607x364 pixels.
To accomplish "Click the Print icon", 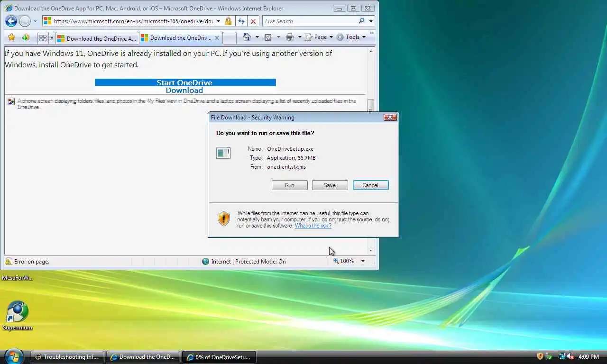I will click(x=290, y=37).
